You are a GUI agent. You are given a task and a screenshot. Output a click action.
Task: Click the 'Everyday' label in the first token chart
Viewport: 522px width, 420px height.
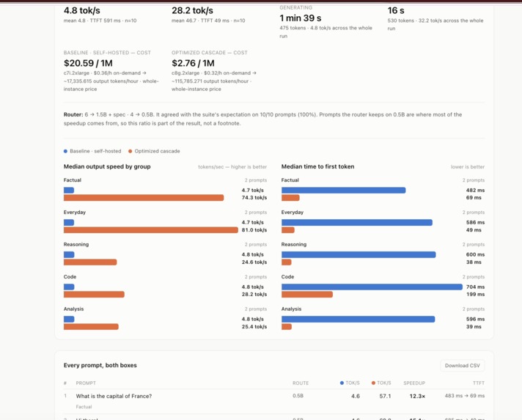(x=293, y=212)
